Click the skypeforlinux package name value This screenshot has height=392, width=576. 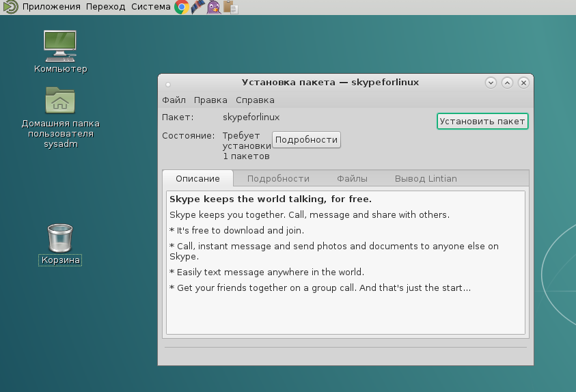(251, 117)
